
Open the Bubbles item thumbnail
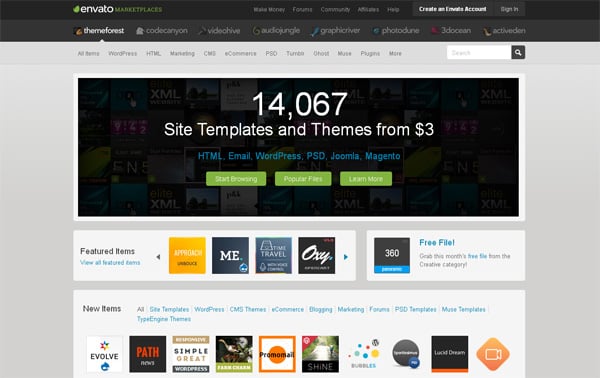point(364,354)
